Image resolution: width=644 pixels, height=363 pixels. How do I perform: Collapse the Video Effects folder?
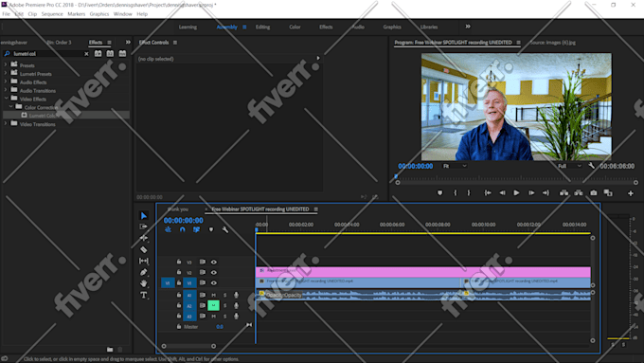[x=6, y=99]
